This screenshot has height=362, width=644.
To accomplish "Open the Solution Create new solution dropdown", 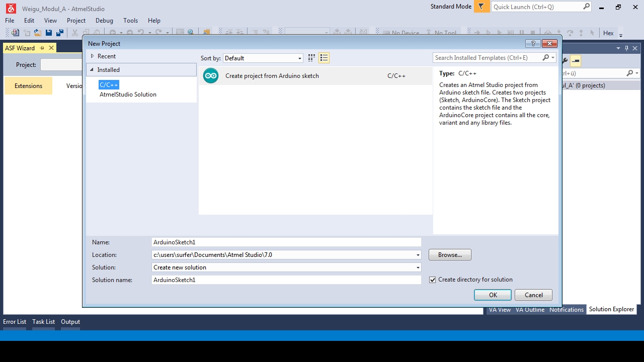I will tap(418, 267).
